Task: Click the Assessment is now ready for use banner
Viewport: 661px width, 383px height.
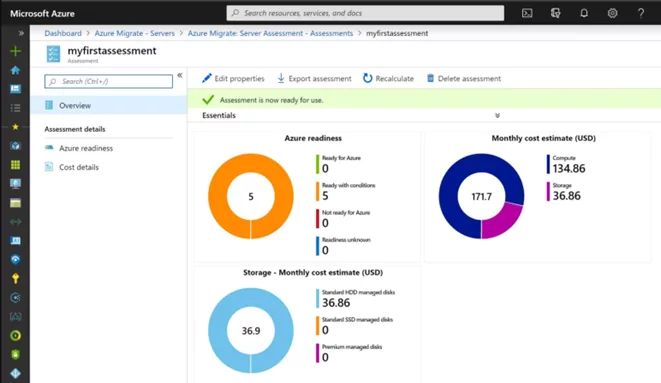Action: [424, 100]
